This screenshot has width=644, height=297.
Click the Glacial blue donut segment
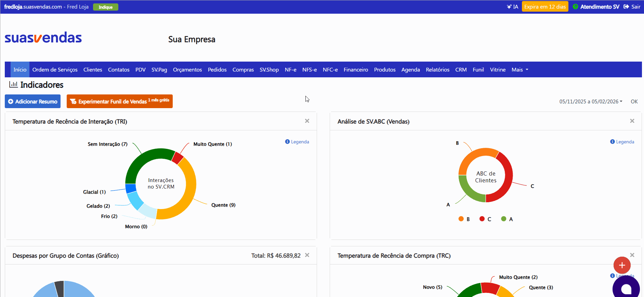click(x=131, y=189)
